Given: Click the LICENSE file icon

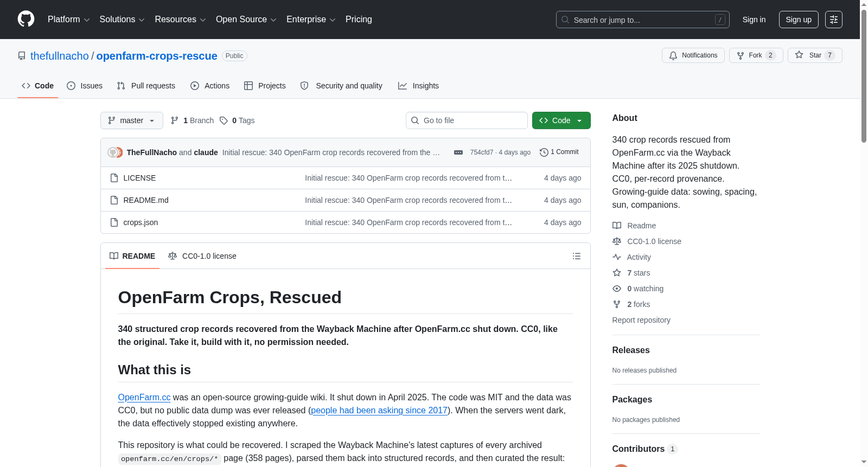Looking at the screenshot, I should tap(114, 178).
